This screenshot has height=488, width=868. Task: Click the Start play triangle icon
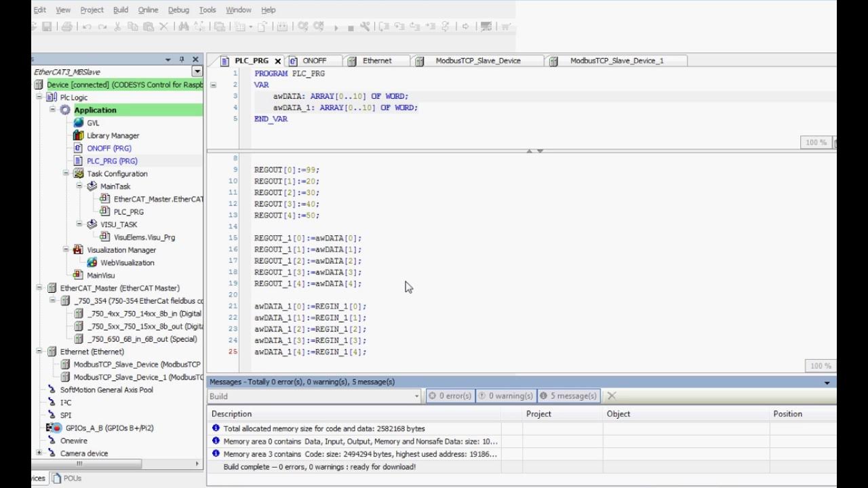(336, 27)
